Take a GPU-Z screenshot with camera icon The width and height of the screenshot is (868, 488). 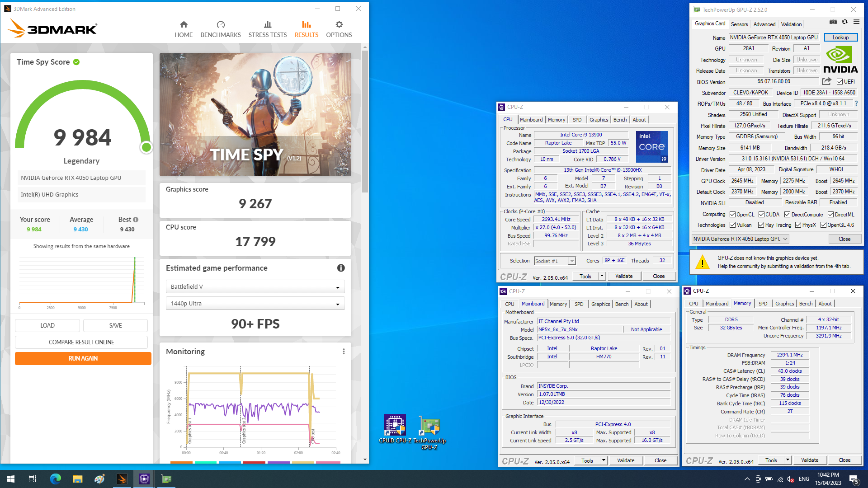point(833,22)
